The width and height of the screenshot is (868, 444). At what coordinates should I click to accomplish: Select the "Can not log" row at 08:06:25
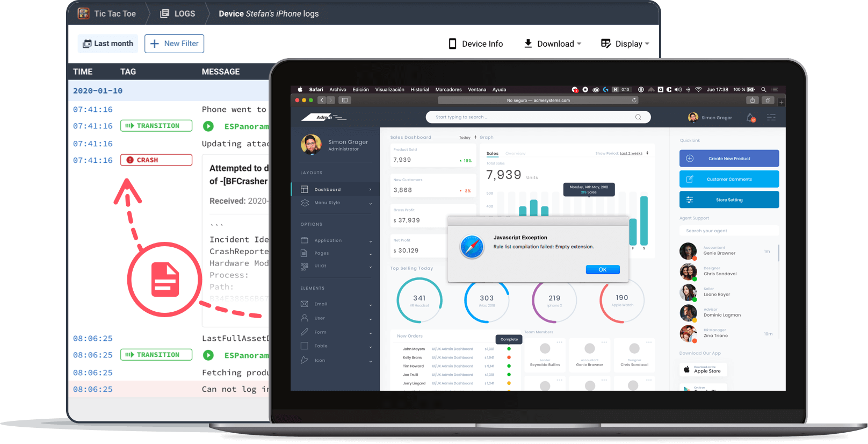[x=169, y=389]
